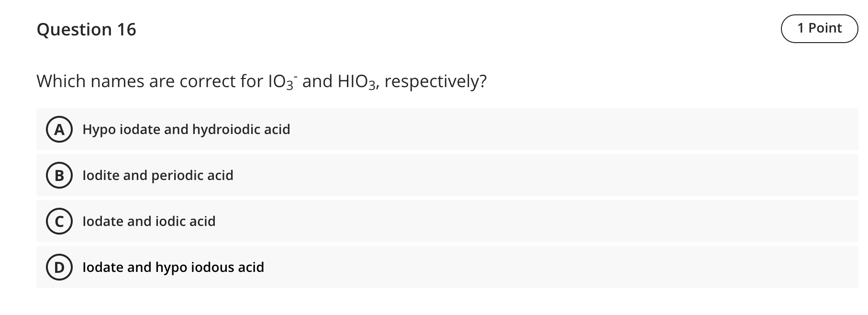Click the question text about IO3 naming
868x315 pixels.
click(262, 80)
